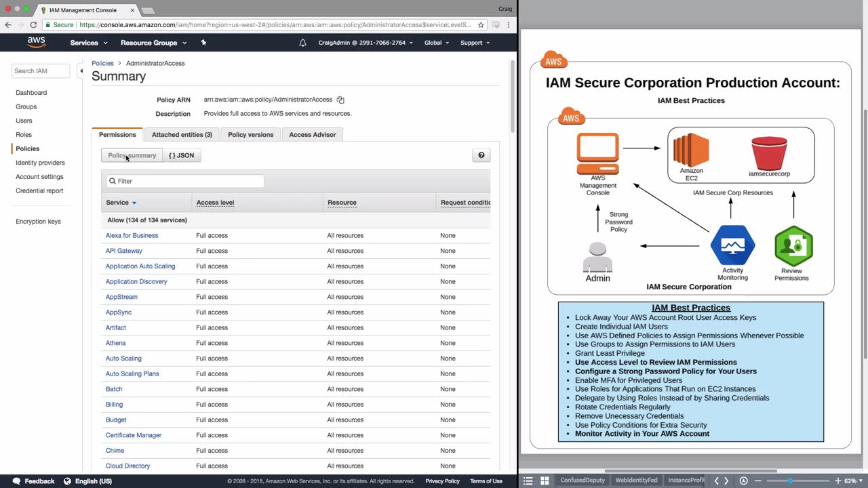Image resolution: width=868 pixels, height=488 pixels.
Task: Click the language globe icon in footer
Action: click(67, 481)
